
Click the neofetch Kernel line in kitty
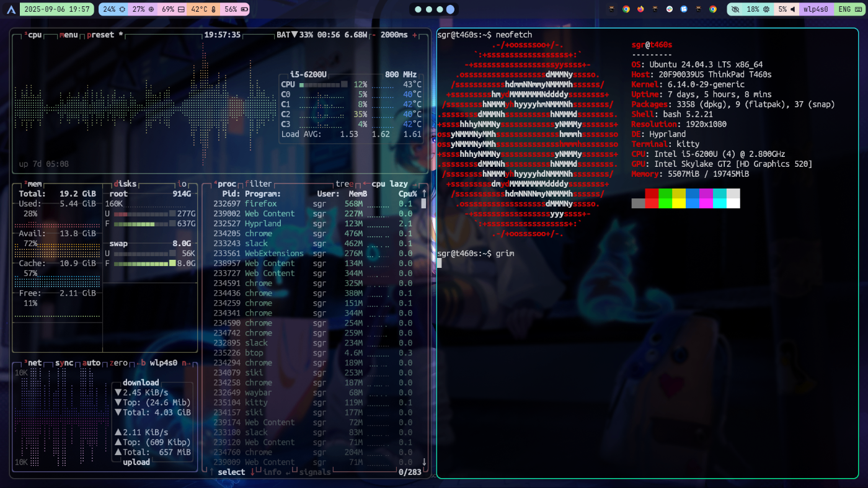tap(688, 84)
